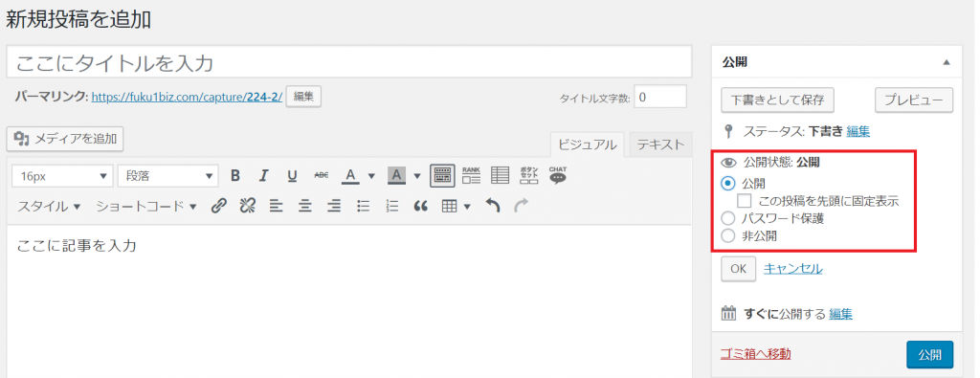This screenshot has height=378, width=980.
Task: Check この投稿を先頭に固定表示 box
Action: (745, 201)
